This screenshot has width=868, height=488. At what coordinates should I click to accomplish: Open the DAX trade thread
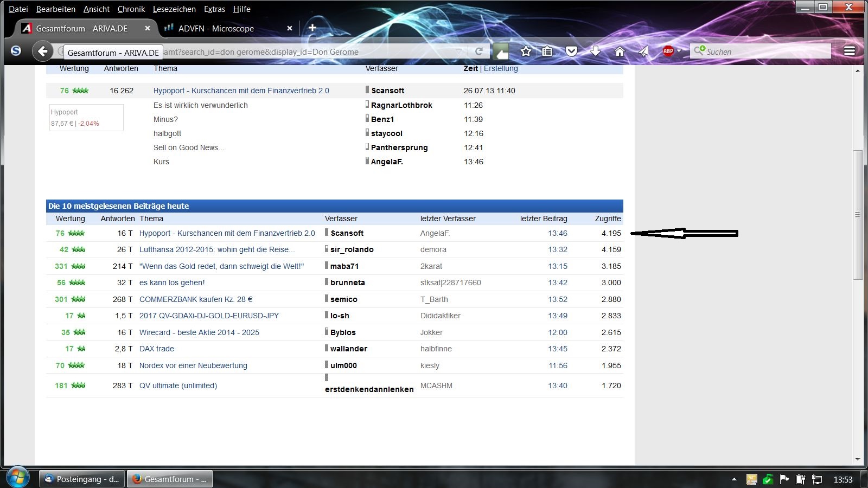click(x=157, y=349)
